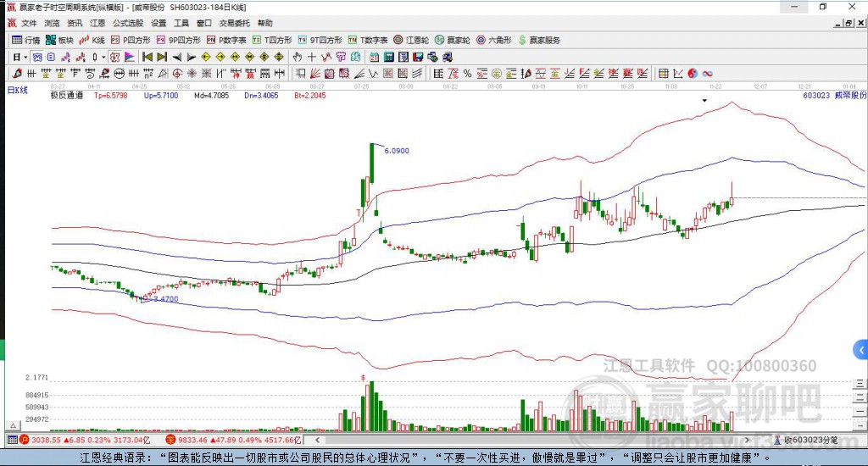Open the calendar date icon
868x466 pixels.
pyautogui.click(x=374, y=57)
